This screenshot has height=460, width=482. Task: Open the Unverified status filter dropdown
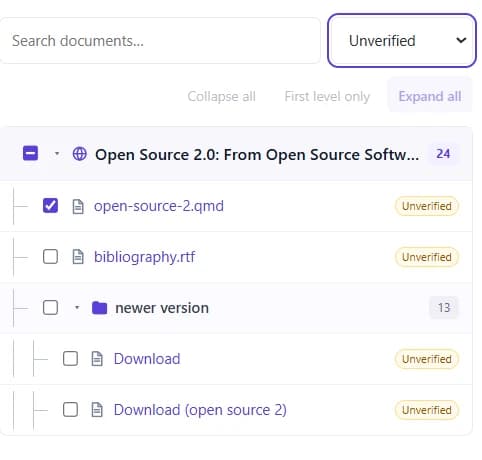click(x=402, y=41)
